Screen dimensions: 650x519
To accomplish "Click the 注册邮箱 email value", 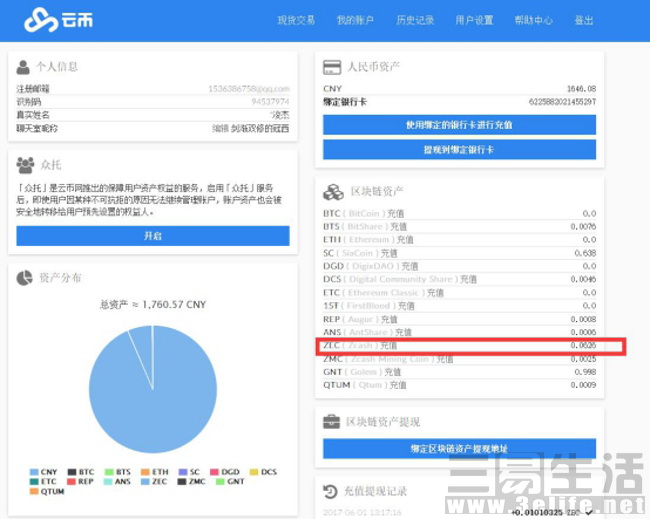I will (x=249, y=89).
